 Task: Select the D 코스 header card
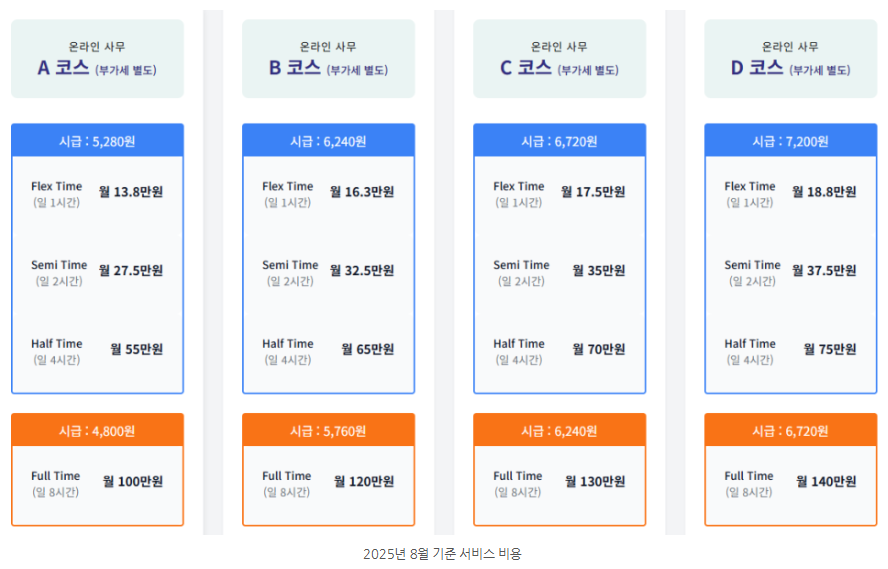coord(791,59)
